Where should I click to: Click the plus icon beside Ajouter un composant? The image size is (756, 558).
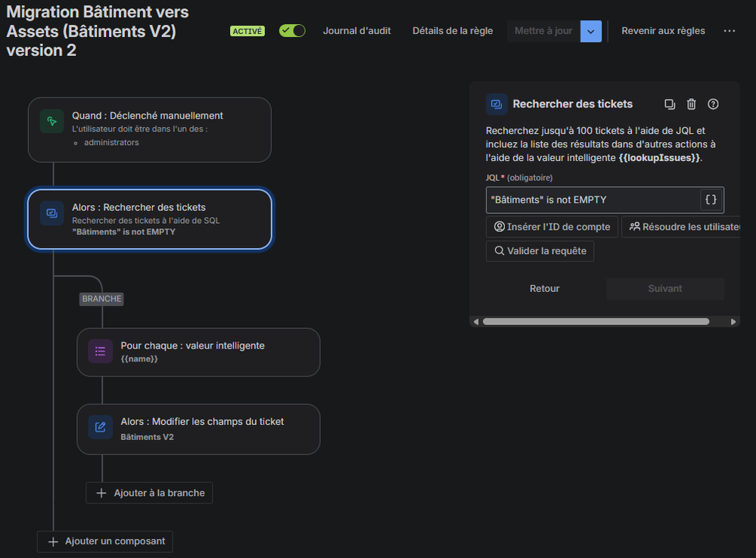tap(53, 542)
